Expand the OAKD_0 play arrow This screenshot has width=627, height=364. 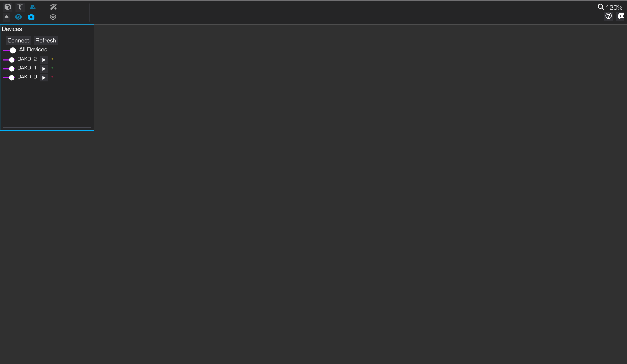click(x=44, y=78)
